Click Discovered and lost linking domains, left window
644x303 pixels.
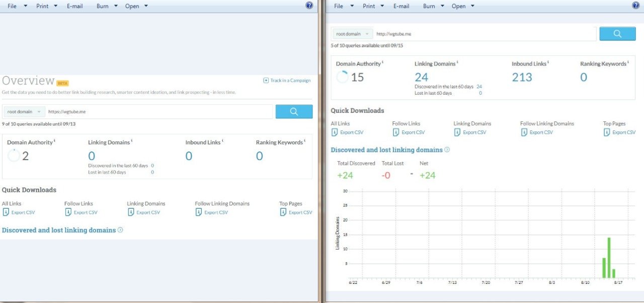[x=59, y=230]
